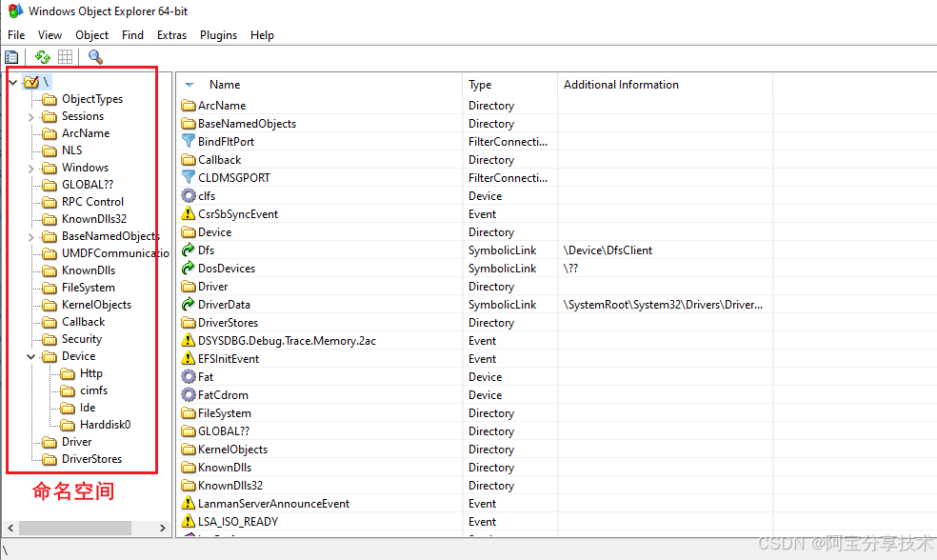Expand the Windows tree node
The height and width of the screenshot is (560, 937).
pyautogui.click(x=31, y=169)
